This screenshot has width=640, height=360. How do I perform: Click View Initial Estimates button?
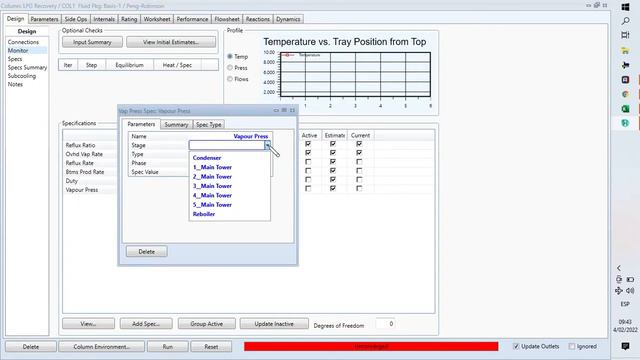171,42
